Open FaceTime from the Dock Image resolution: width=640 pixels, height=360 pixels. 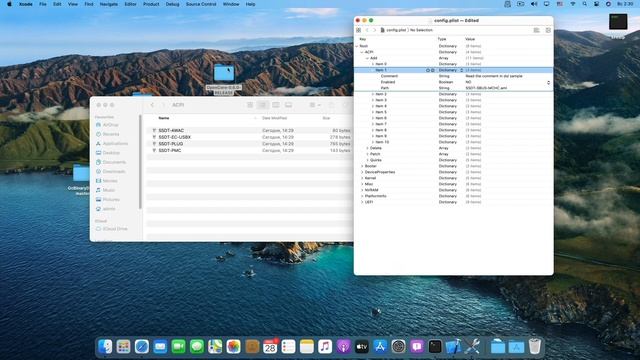(x=178, y=347)
